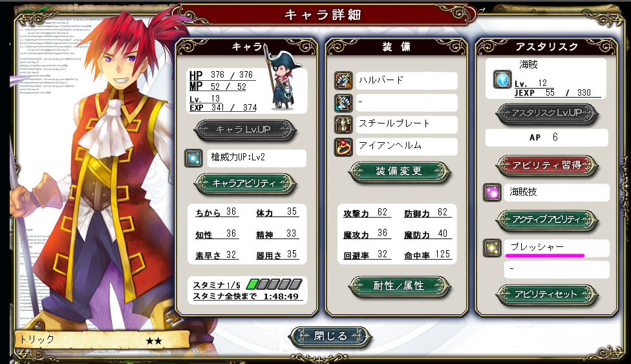Screen dimensions: 631x364
Task: Click the left-hand gauntlet slot icon
Action: [x=344, y=103]
